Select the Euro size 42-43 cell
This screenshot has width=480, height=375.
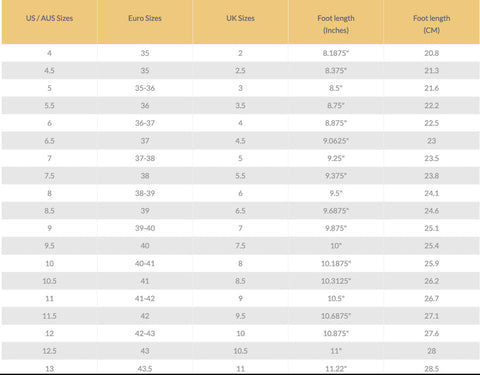(145, 333)
